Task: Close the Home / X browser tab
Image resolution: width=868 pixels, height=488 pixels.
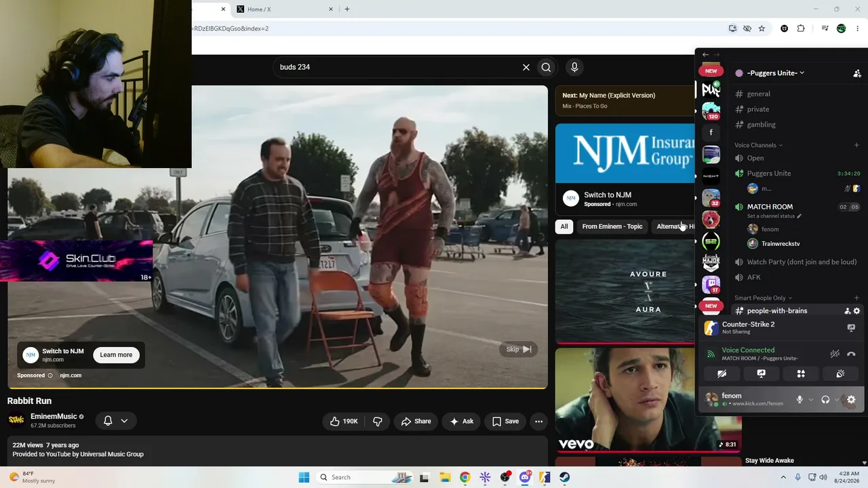Action: click(331, 9)
